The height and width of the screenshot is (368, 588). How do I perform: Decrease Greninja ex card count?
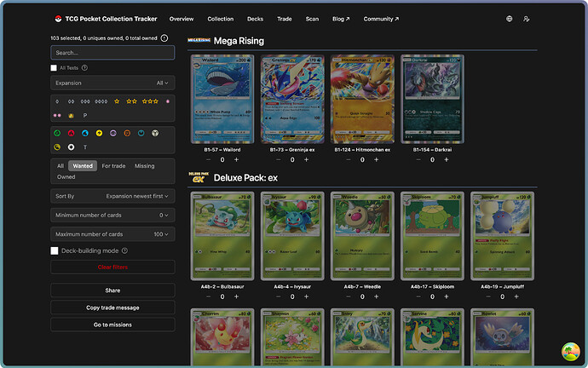pos(279,159)
